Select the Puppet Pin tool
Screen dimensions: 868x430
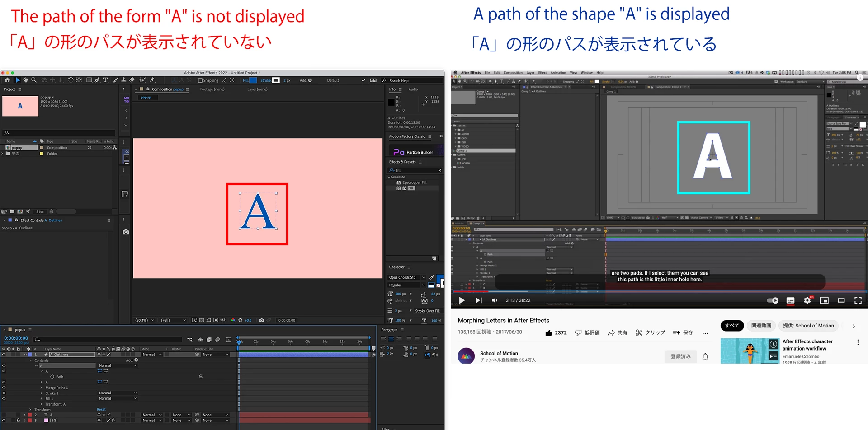pyautogui.click(x=152, y=80)
